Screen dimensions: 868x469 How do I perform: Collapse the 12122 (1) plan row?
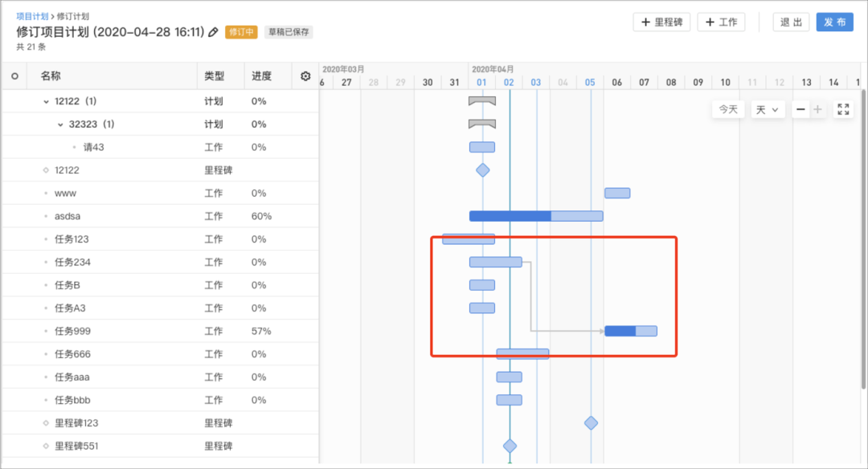click(46, 101)
